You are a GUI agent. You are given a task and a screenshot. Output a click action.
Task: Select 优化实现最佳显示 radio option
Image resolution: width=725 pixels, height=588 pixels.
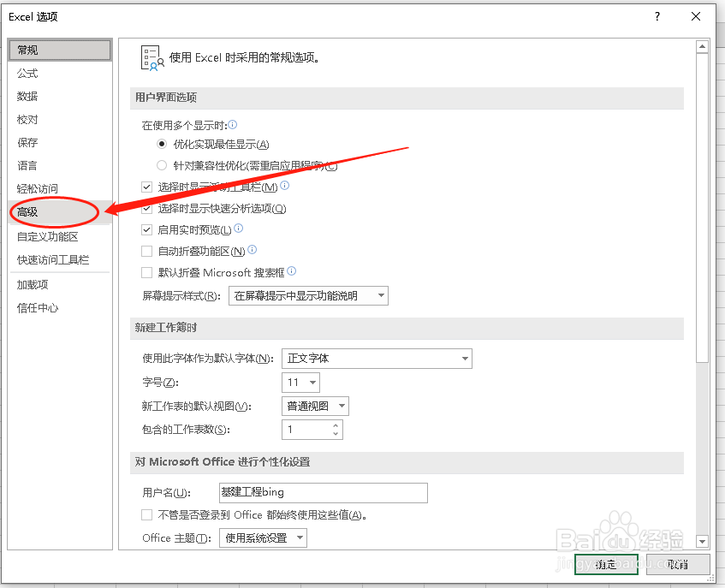(162, 145)
